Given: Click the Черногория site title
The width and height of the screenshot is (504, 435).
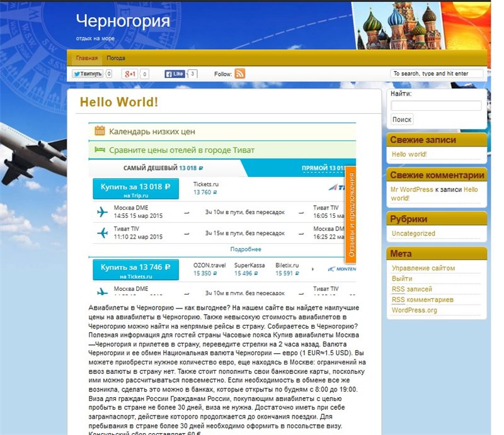Looking at the screenshot, I should (123, 21).
